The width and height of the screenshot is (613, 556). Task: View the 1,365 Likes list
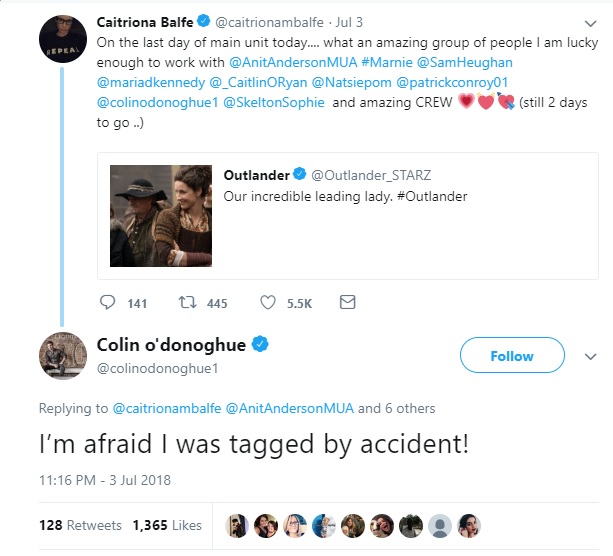pos(167,525)
